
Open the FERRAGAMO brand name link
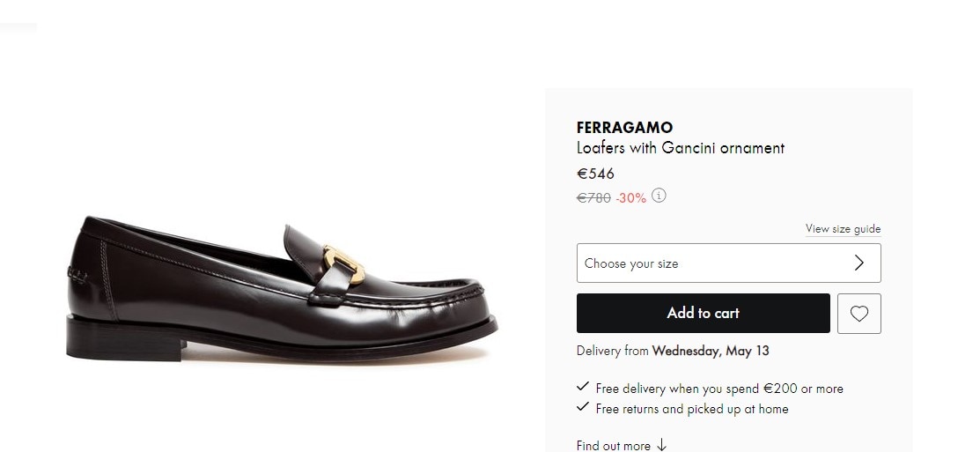pyautogui.click(x=624, y=128)
